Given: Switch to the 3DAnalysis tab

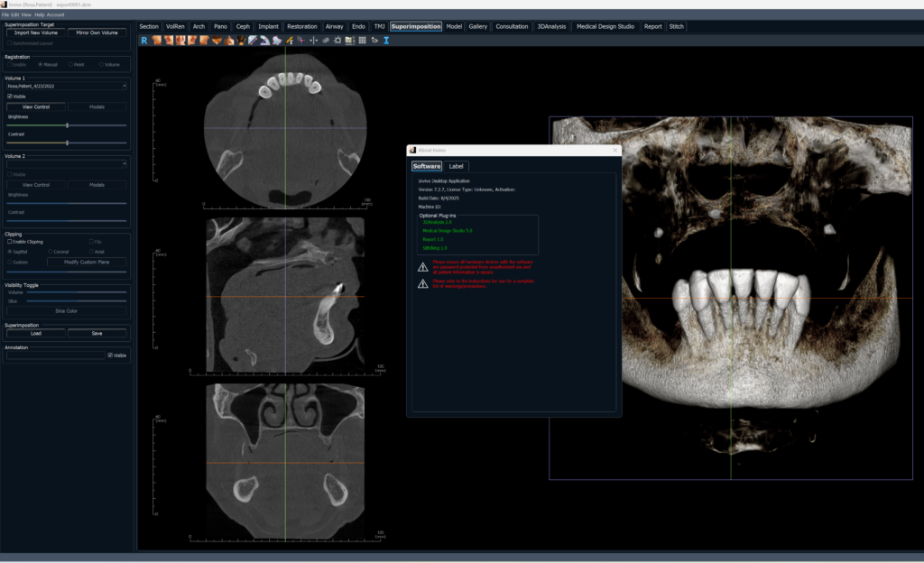Looking at the screenshot, I should (x=551, y=26).
